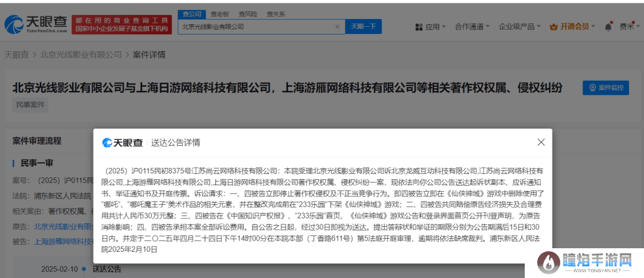Screen dimensions: 644x278
Task: Clear the search box with the X icon
Action: coord(338,27)
